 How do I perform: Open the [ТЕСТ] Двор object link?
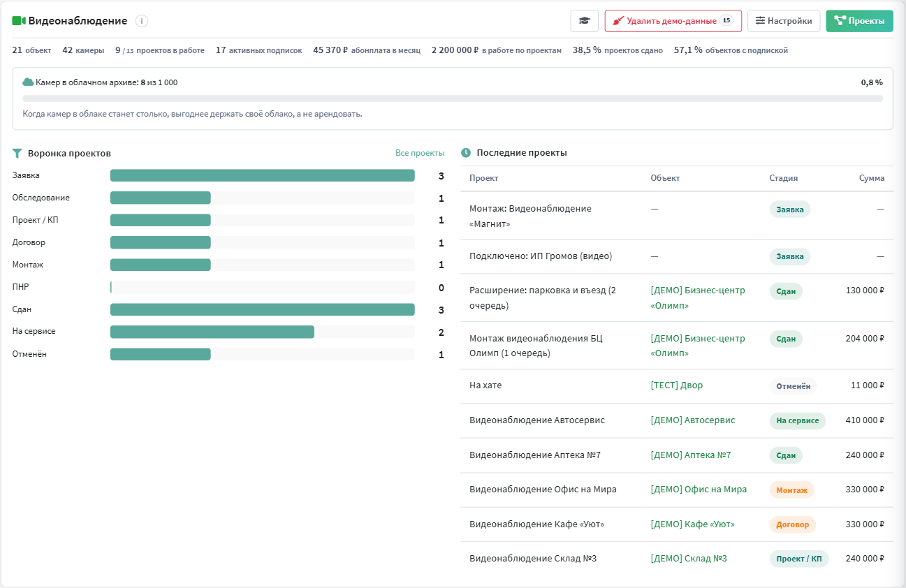click(677, 385)
